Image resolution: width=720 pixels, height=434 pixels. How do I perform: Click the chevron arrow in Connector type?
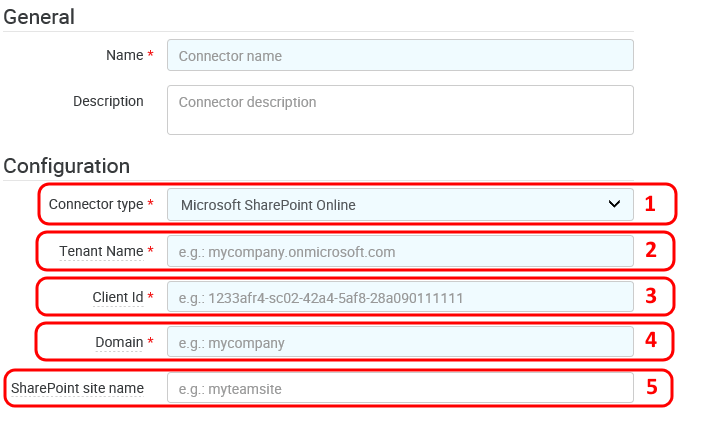coord(614,205)
